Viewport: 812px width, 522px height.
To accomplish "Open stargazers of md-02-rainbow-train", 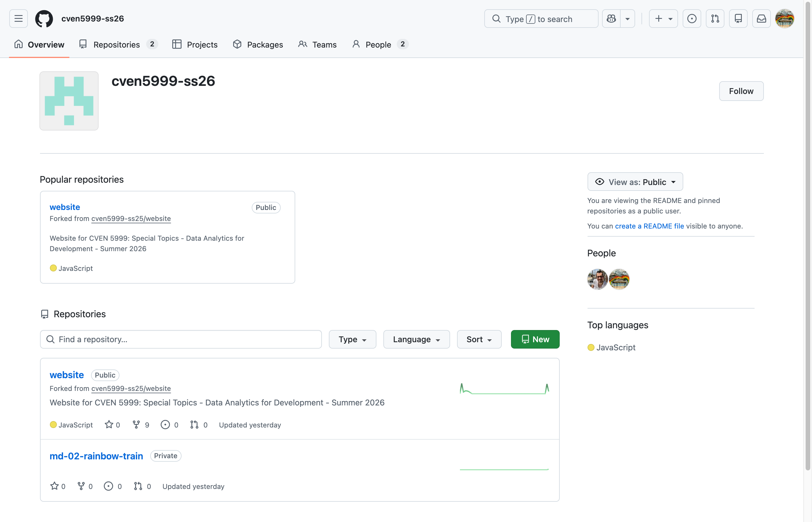I will [58, 486].
